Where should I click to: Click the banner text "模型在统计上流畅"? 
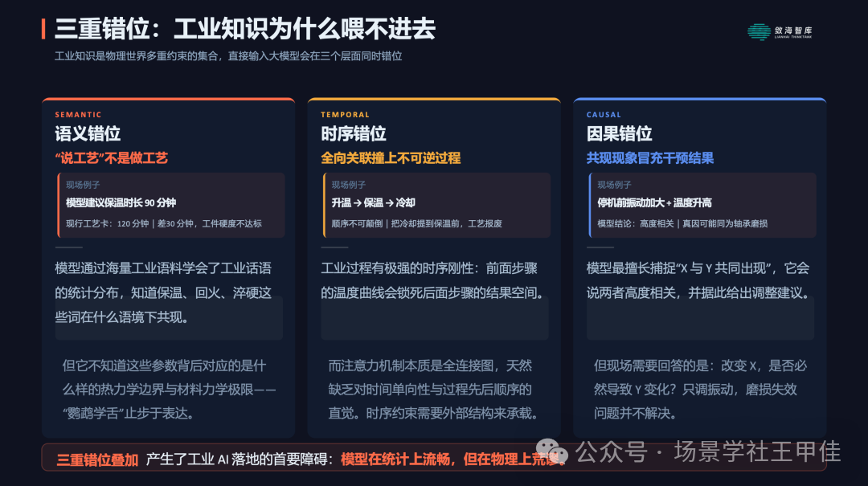pos(395,459)
